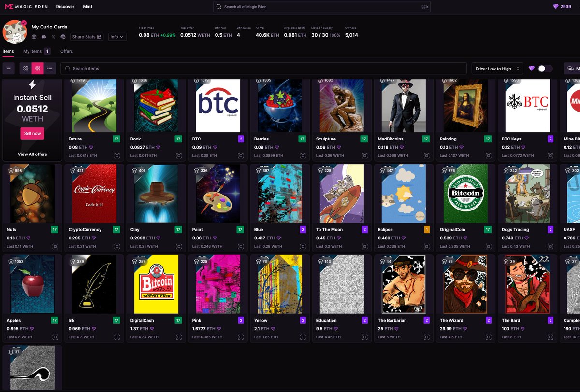Click the 'Dogs Trading' card title

(515, 230)
